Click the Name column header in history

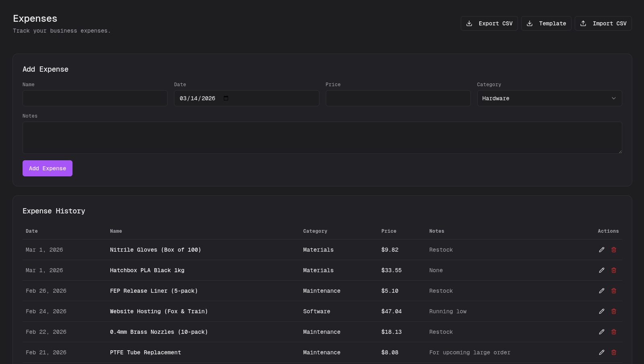(x=116, y=231)
